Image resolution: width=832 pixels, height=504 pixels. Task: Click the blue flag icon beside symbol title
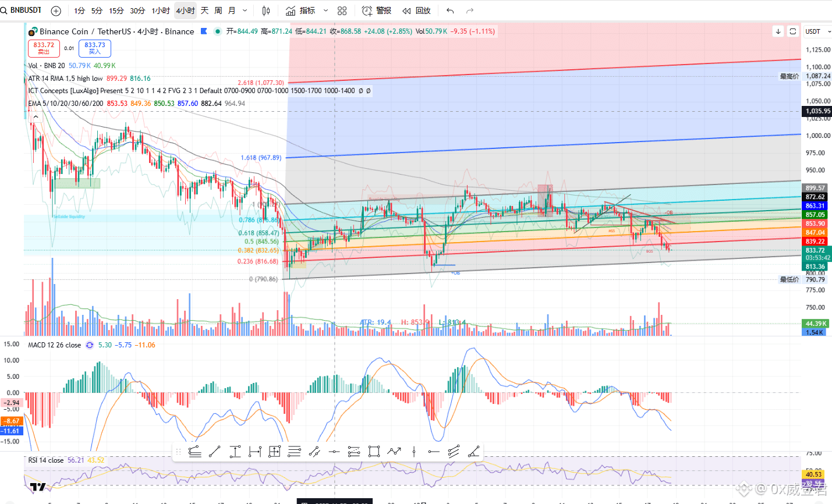tap(204, 31)
